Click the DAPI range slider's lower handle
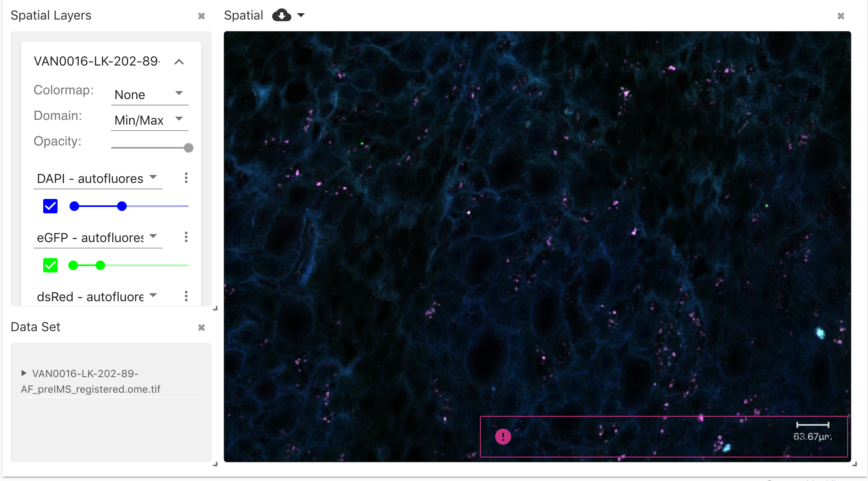The image size is (868, 481). point(74,206)
